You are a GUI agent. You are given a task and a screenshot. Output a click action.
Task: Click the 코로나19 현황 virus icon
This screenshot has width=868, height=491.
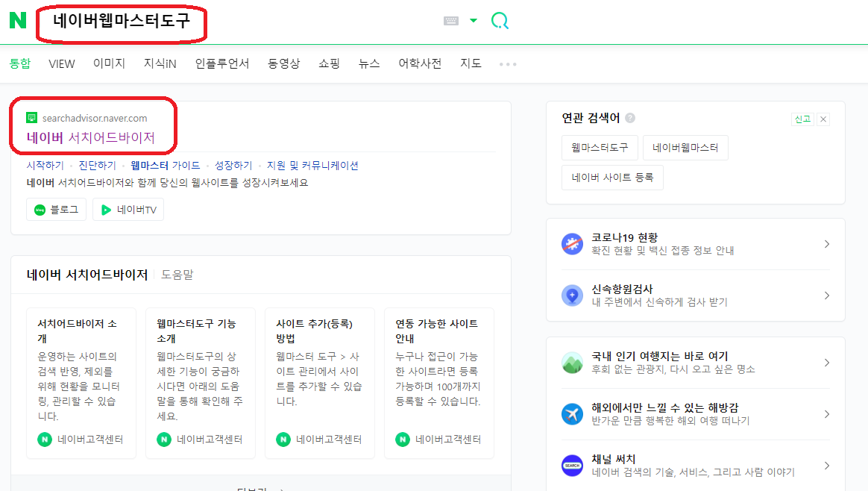pyautogui.click(x=573, y=244)
